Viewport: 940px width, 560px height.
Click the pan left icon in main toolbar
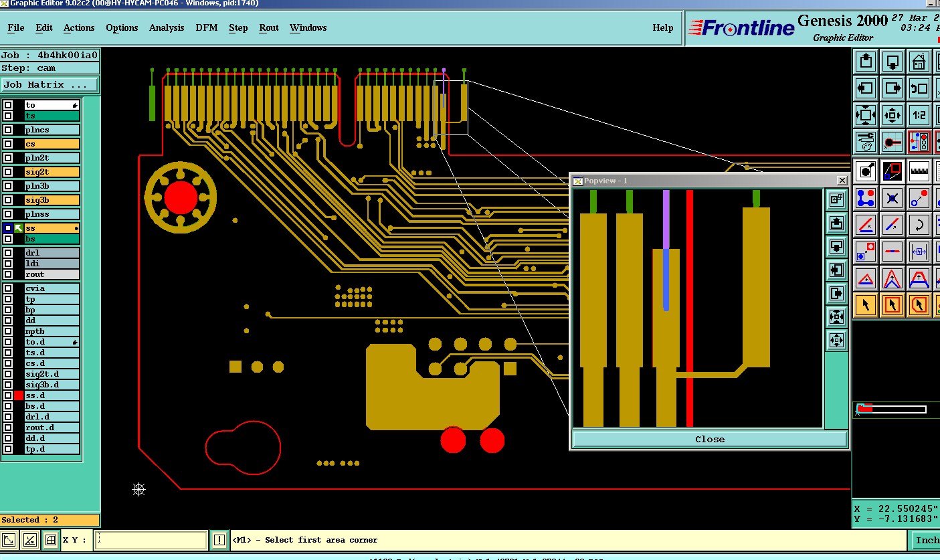(866, 88)
